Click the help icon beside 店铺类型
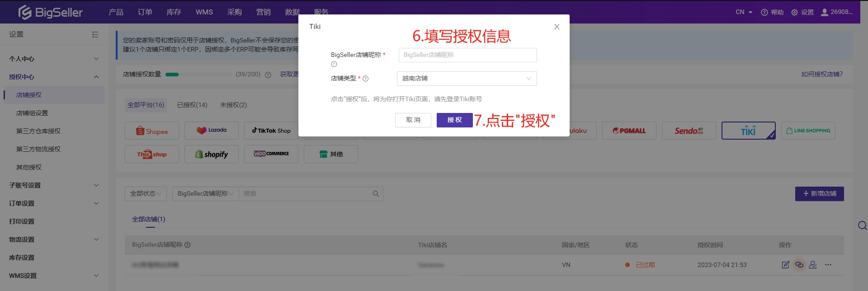Screen dimensions: 868x291 [366, 79]
